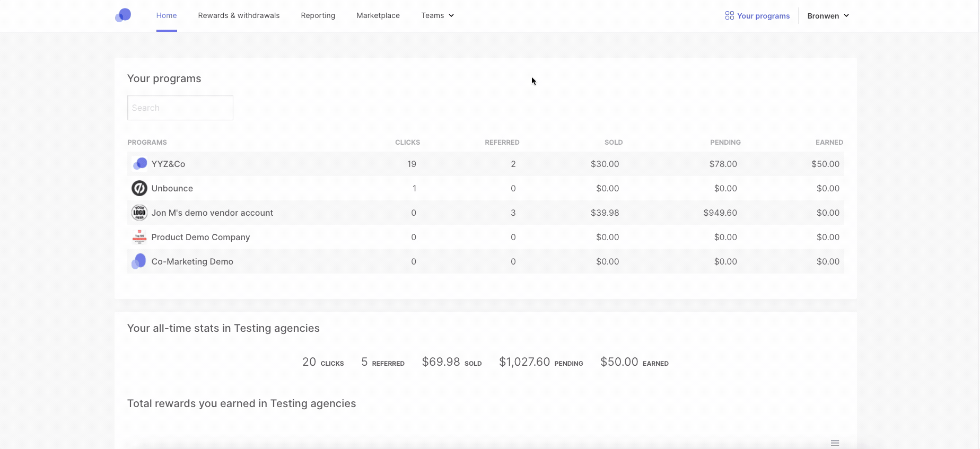Open the Bronwen account dropdown

point(828,16)
